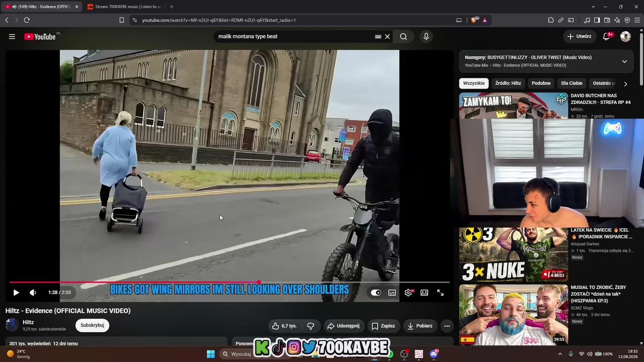Run the search with the magnifier button
The image size is (644, 362).
coord(404,37)
